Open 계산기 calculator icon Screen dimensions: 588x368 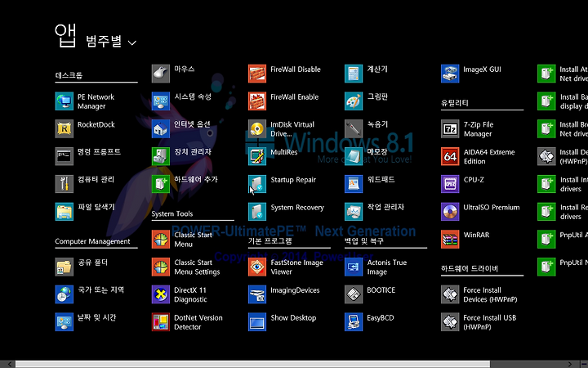pyautogui.click(x=354, y=74)
